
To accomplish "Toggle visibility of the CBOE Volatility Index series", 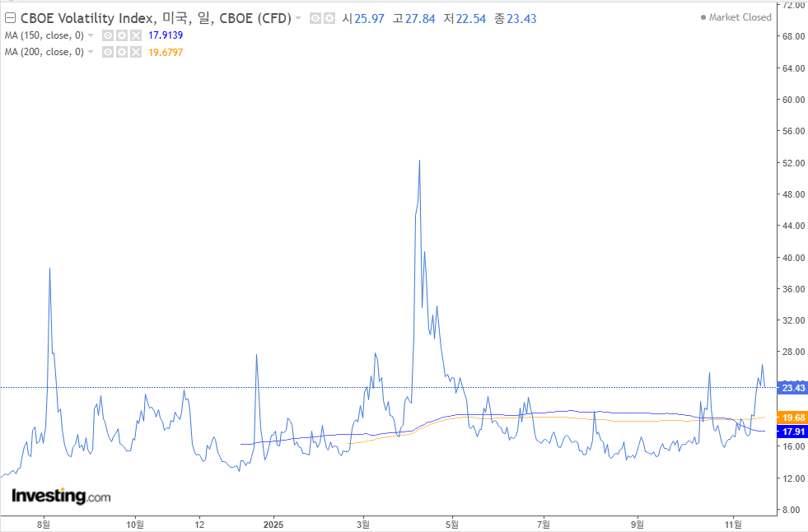I will click(315, 19).
